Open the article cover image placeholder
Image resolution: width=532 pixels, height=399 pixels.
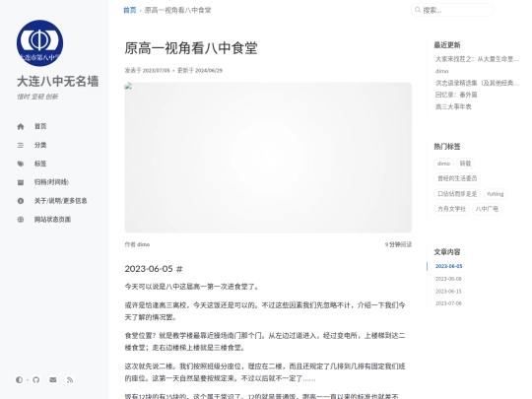(x=268, y=158)
